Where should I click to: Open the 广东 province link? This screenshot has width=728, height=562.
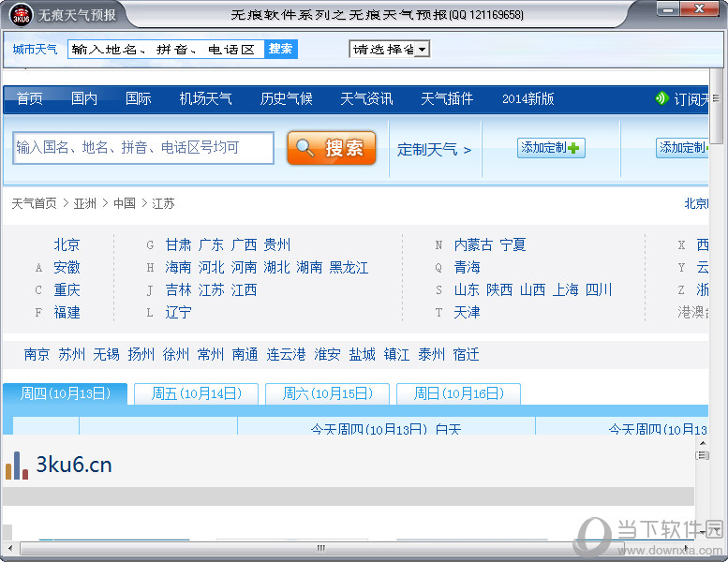click(211, 244)
